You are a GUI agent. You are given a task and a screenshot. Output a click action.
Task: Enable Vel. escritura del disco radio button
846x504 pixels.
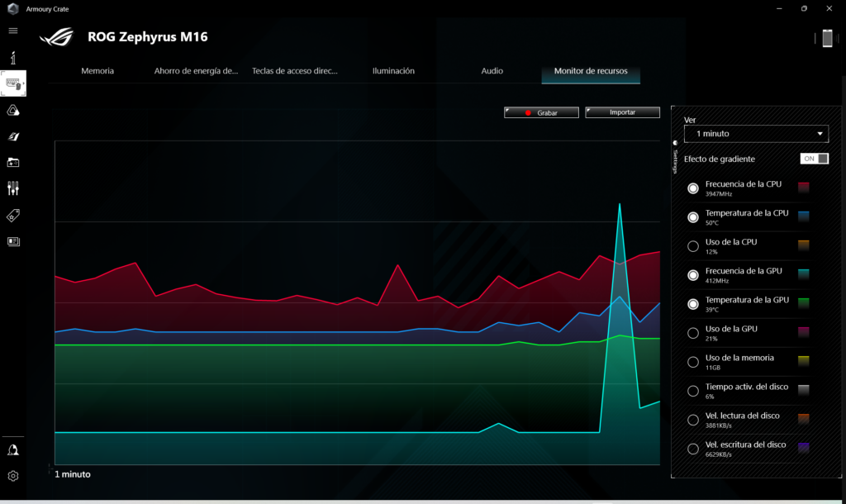point(693,449)
